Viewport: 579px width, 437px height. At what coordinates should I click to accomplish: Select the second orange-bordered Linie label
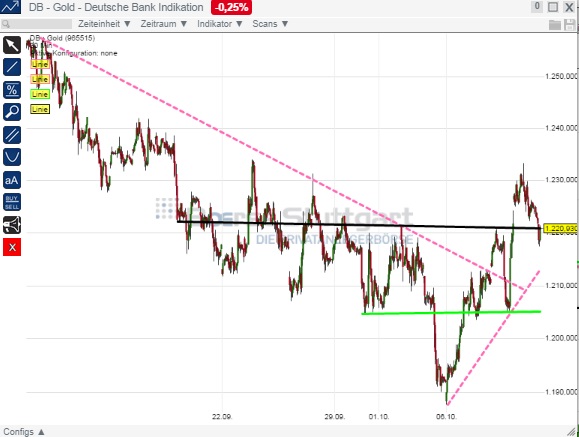pyautogui.click(x=40, y=79)
